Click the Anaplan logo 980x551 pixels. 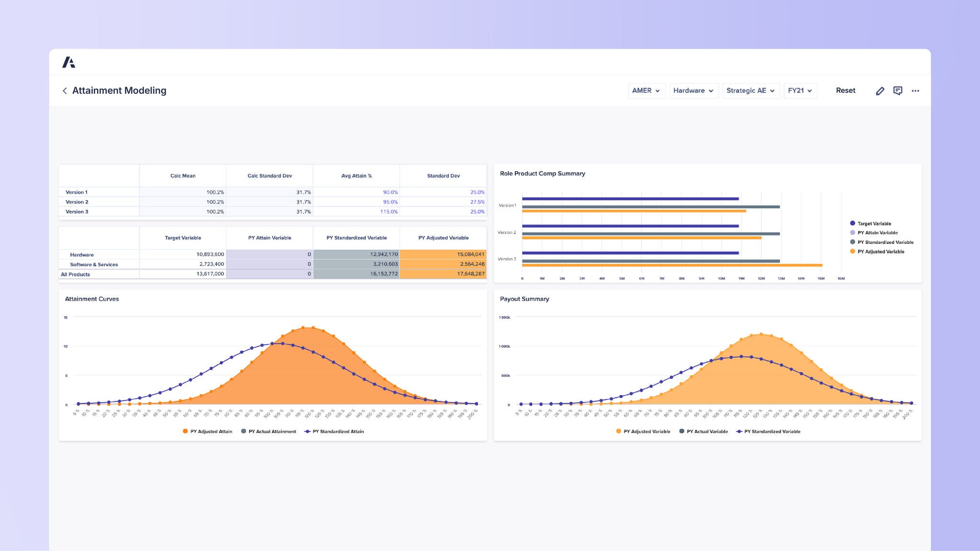pyautogui.click(x=70, y=62)
